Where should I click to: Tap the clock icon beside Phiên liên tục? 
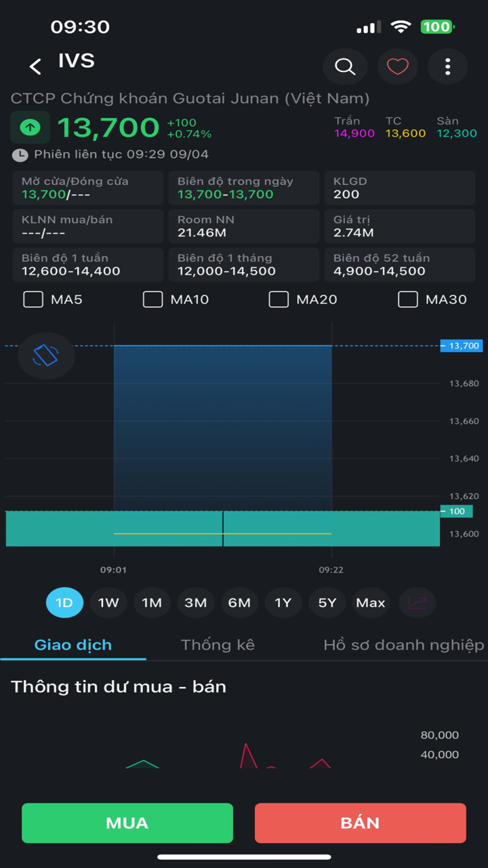[x=20, y=155]
